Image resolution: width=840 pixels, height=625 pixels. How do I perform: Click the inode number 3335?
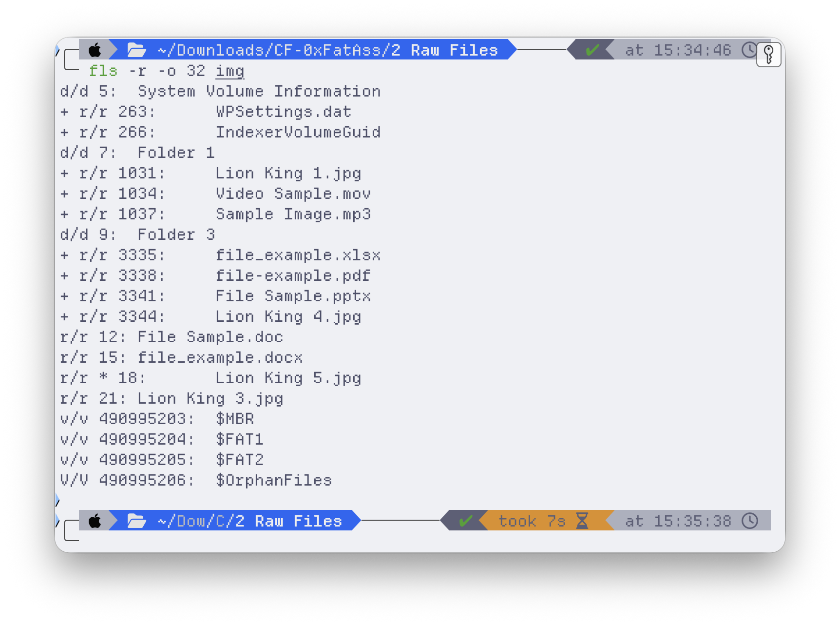point(137,255)
